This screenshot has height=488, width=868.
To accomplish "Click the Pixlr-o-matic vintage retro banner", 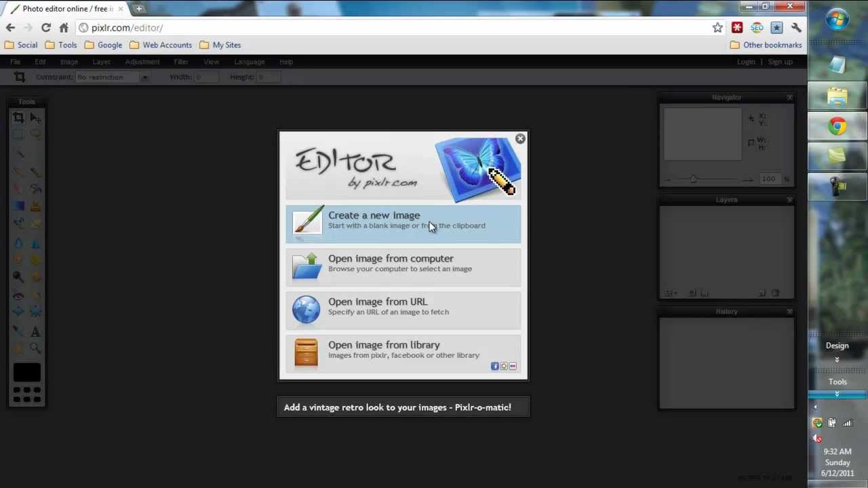I will coord(403,407).
